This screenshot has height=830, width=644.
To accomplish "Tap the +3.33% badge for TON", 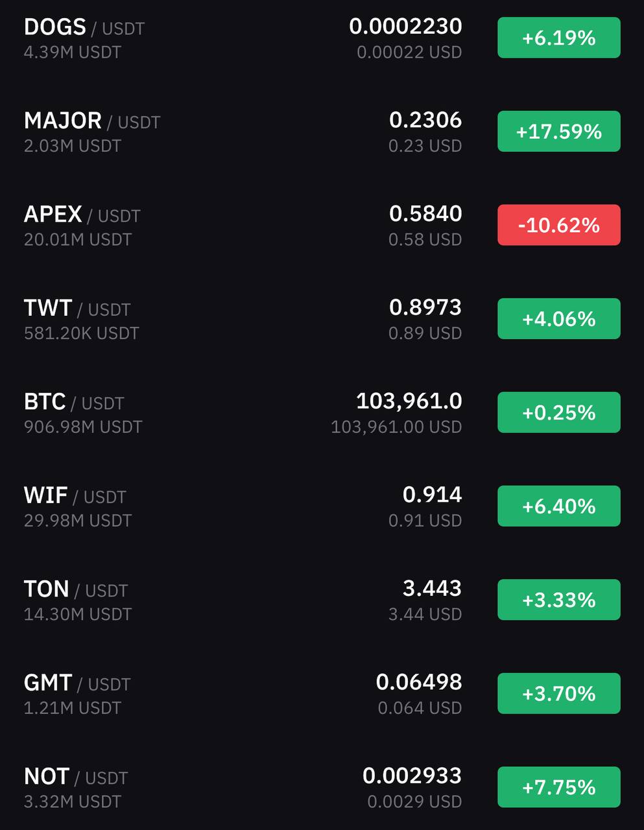I will click(x=559, y=600).
